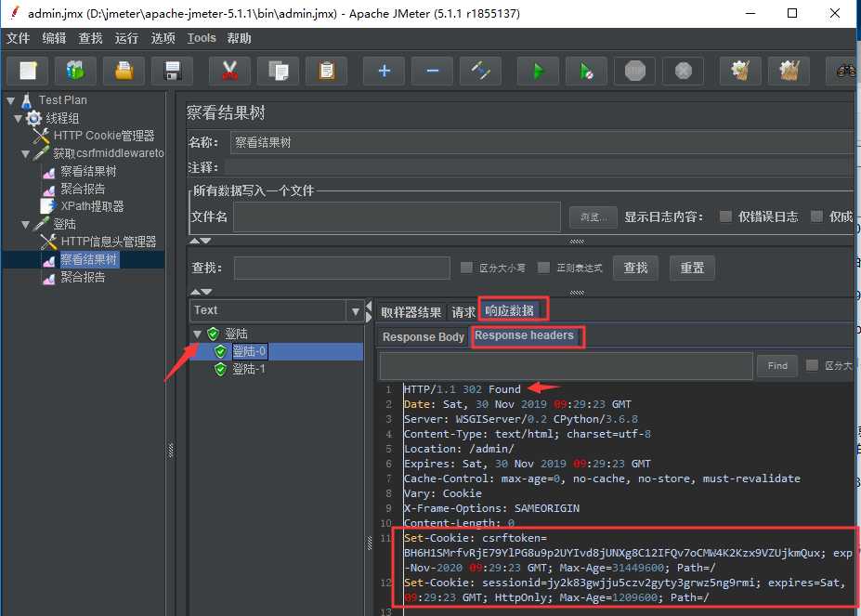Image resolution: width=861 pixels, height=616 pixels.
Task: Collapse the 登陆 result node
Action: coord(197,334)
